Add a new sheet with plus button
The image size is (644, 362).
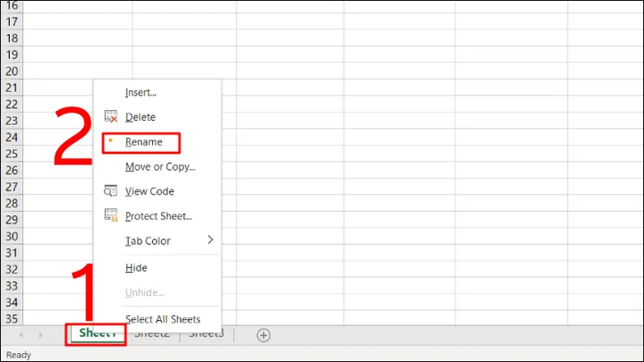(263, 335)
